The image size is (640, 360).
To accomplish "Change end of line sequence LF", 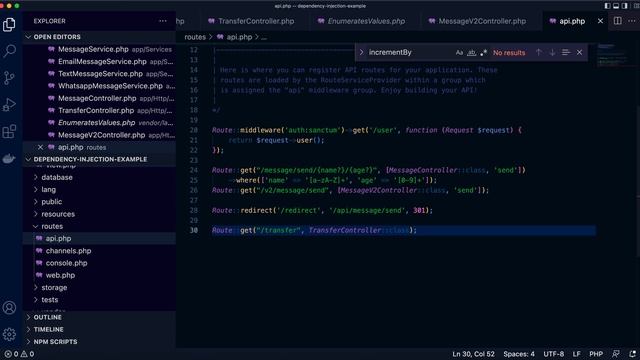I will click(576, 354).
